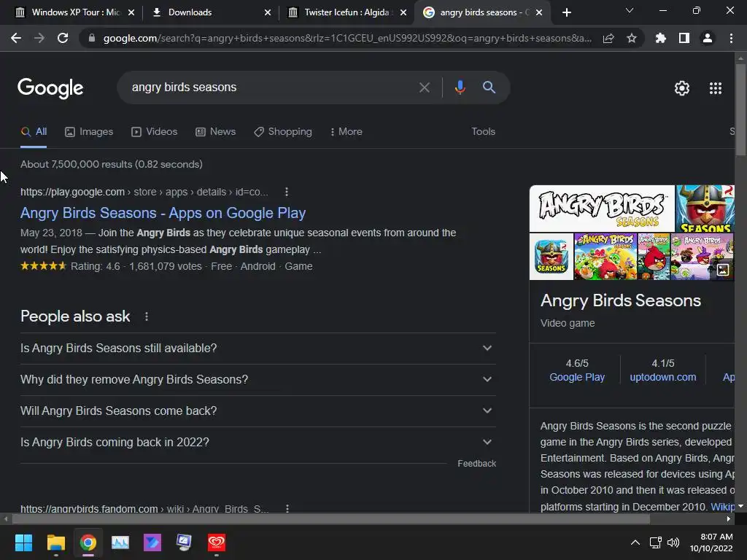Image resolution: width=747 pixels, height=560 pixels.
Task: Go back using the browser back arrow
Action: pos(16,38)
